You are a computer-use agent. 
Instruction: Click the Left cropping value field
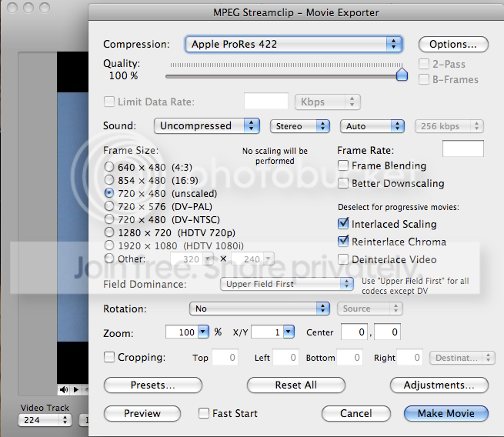[285, 357]
